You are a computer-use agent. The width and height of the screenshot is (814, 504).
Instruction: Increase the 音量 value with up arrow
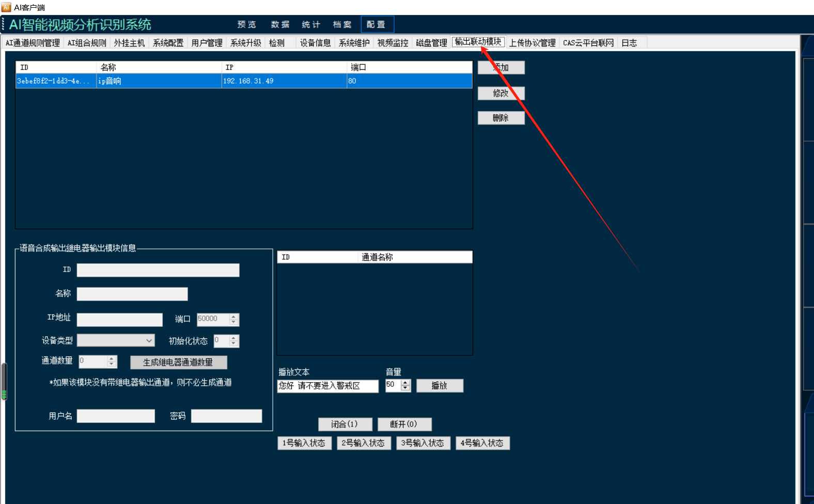(x=405, y=383)
